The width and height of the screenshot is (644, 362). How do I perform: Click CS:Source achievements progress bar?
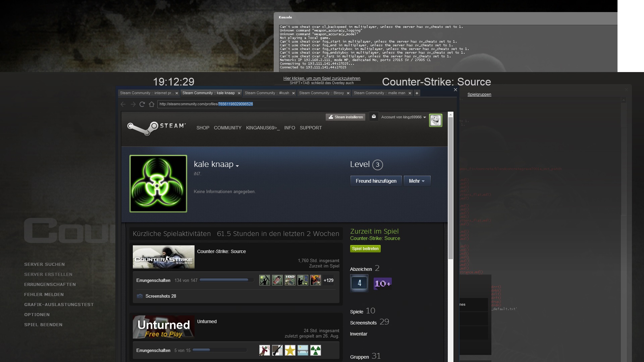click(x=226, y=280)
